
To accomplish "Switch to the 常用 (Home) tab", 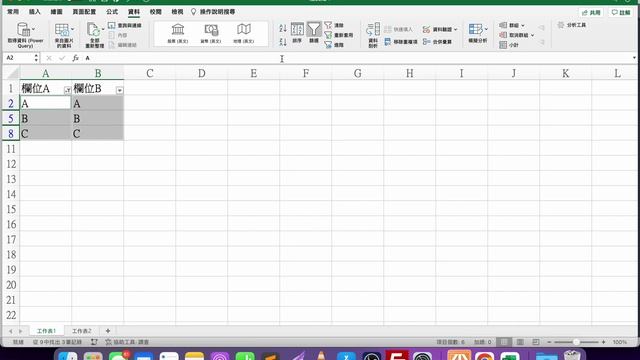I will 13,12.
